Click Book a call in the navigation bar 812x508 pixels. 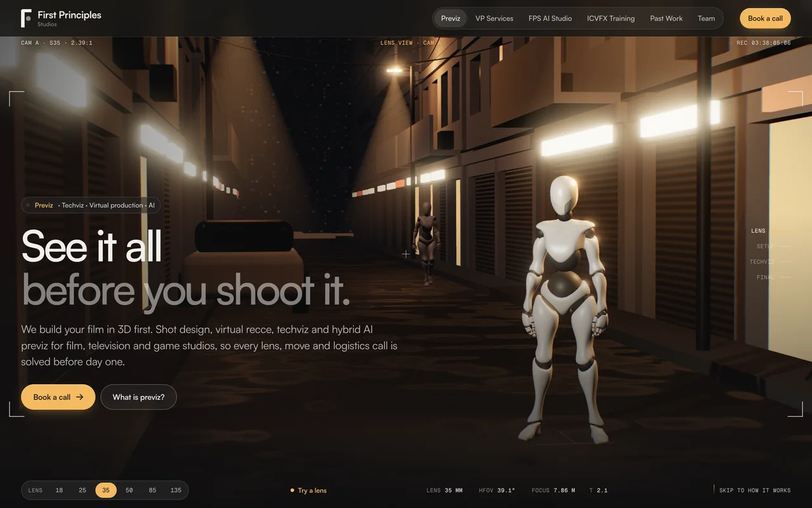[x=765, y=18]
